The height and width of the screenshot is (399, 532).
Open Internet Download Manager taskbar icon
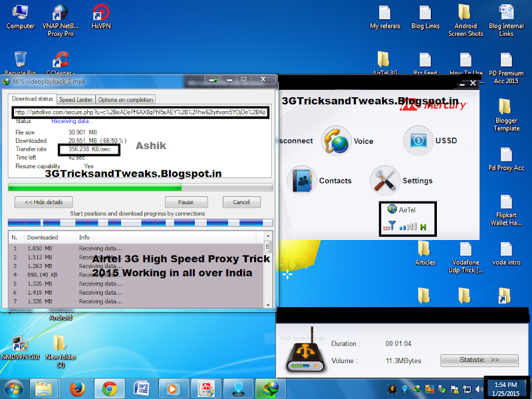[x=271, y=389]
